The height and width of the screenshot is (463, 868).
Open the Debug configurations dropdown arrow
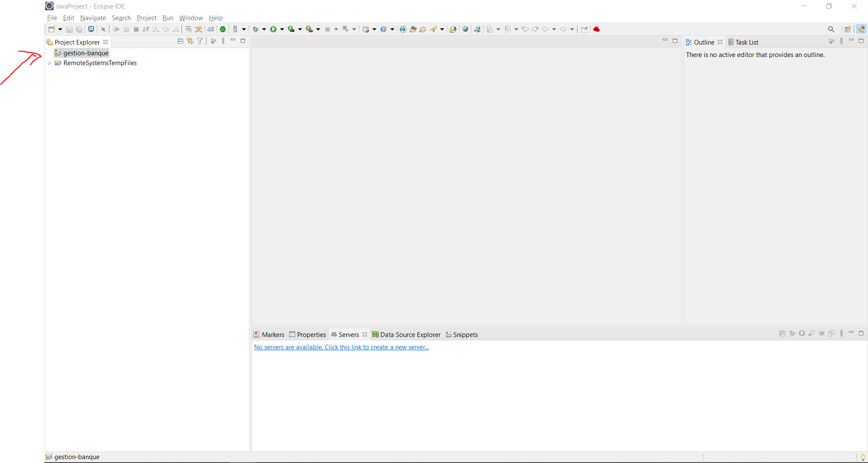pyautogui.click(x=264, y=29)
